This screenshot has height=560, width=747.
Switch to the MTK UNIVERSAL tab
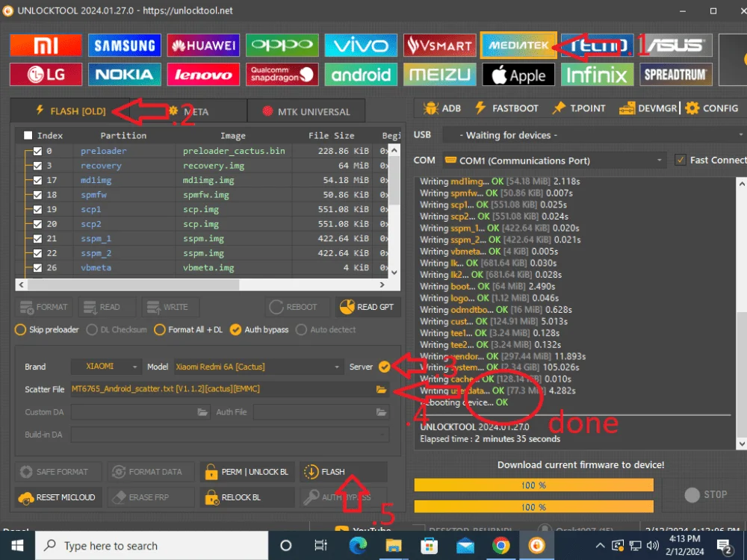tap(307, 111)
